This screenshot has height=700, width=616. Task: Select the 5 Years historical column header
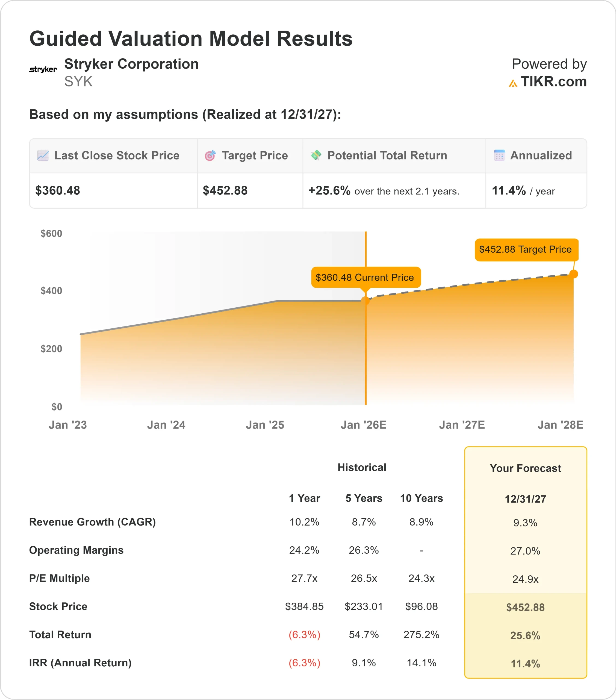[364, 498]
